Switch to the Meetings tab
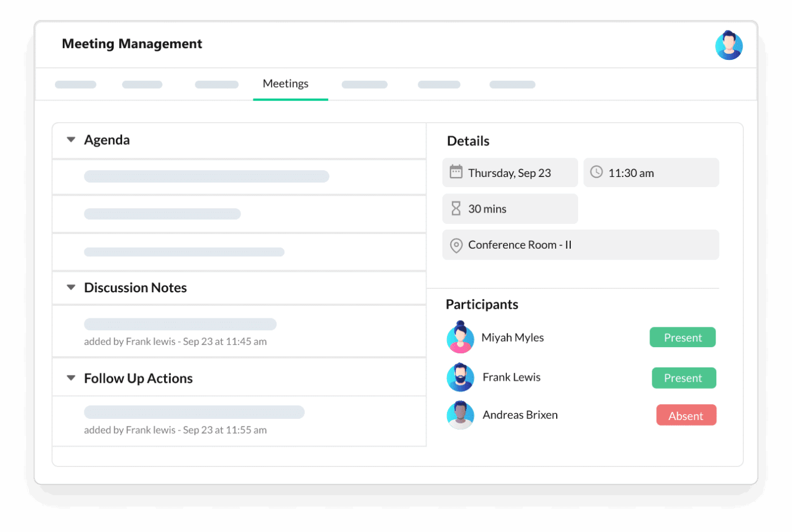The width and height of the screenshot is (792, 532). click(285, 83)
